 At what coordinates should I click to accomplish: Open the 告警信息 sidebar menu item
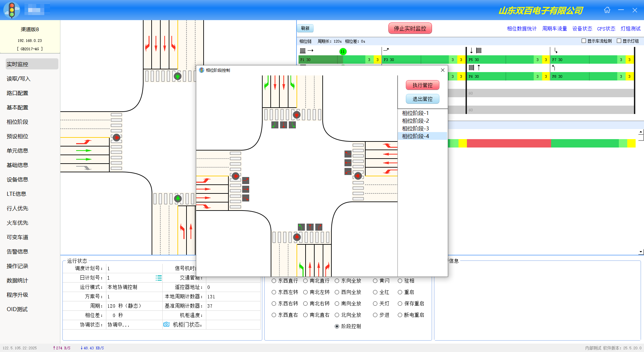coord(17,252)
